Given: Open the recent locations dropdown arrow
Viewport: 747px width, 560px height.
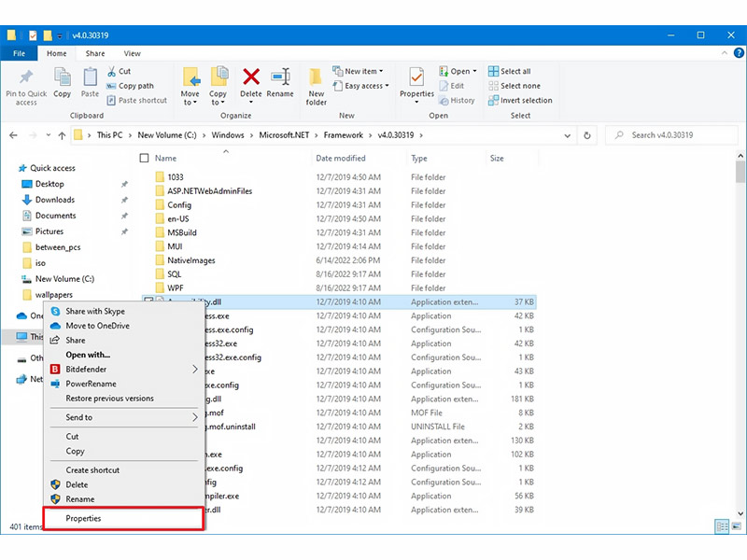Looking at the screenshot, I should [x=49, y=135].
